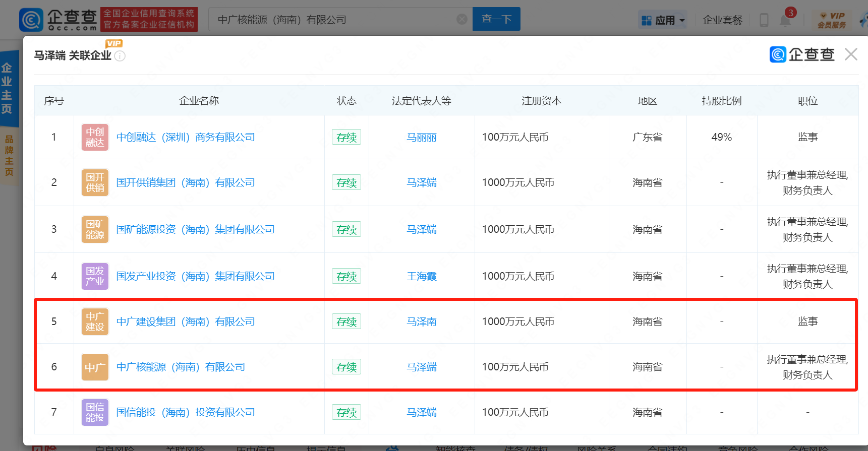Viewport: 868px width, 451px height.
Task: Click the VIP badge above the popup title
Action: [x=114, y=43]
